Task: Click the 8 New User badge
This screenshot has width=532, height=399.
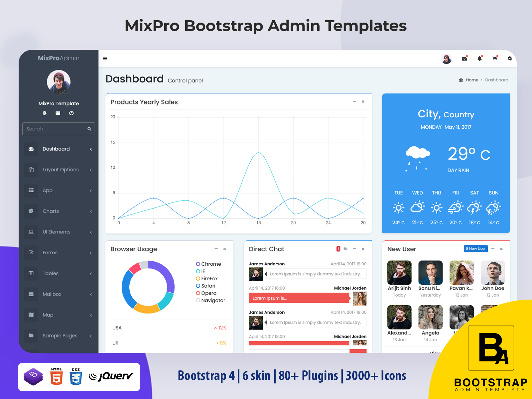Action: point(476,249)
